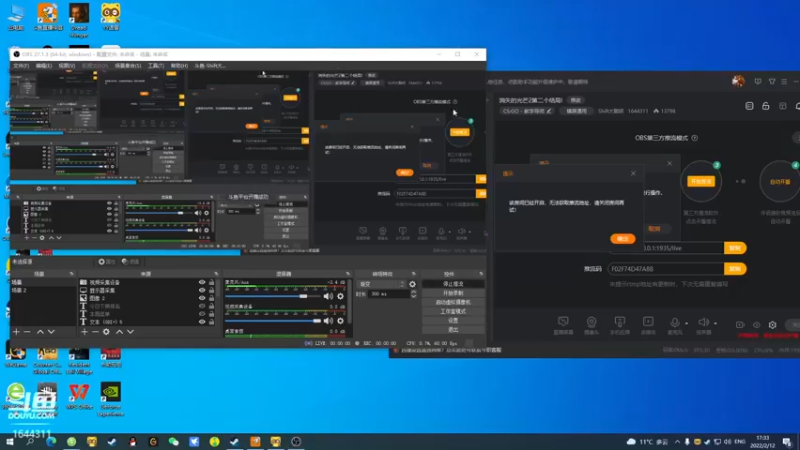Image resolution: width=800 pixels, height=450 pixels.
Task: Open Douyu user avatar in title bar
Action: (738, 81)
